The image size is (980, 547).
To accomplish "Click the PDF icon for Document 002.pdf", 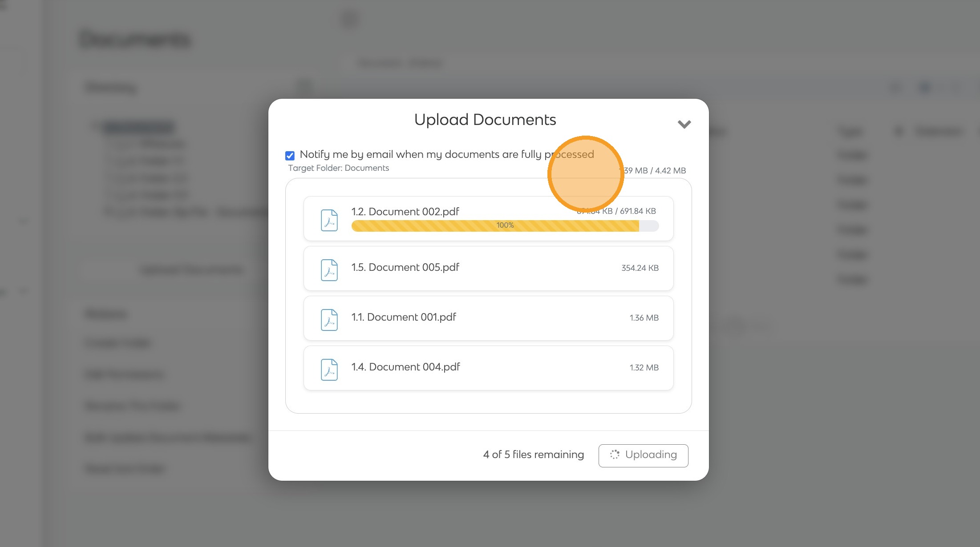I will pyautogui.click(x=329, y=220).
